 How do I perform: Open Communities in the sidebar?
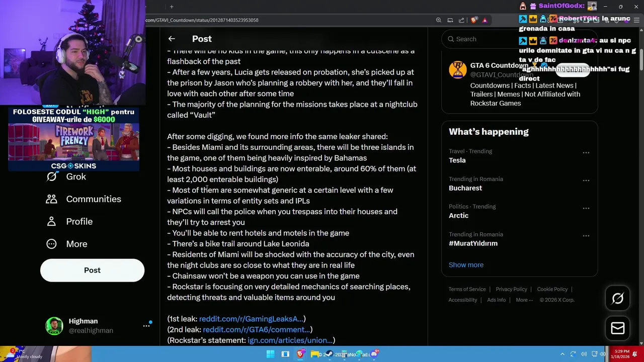(84, 199)
